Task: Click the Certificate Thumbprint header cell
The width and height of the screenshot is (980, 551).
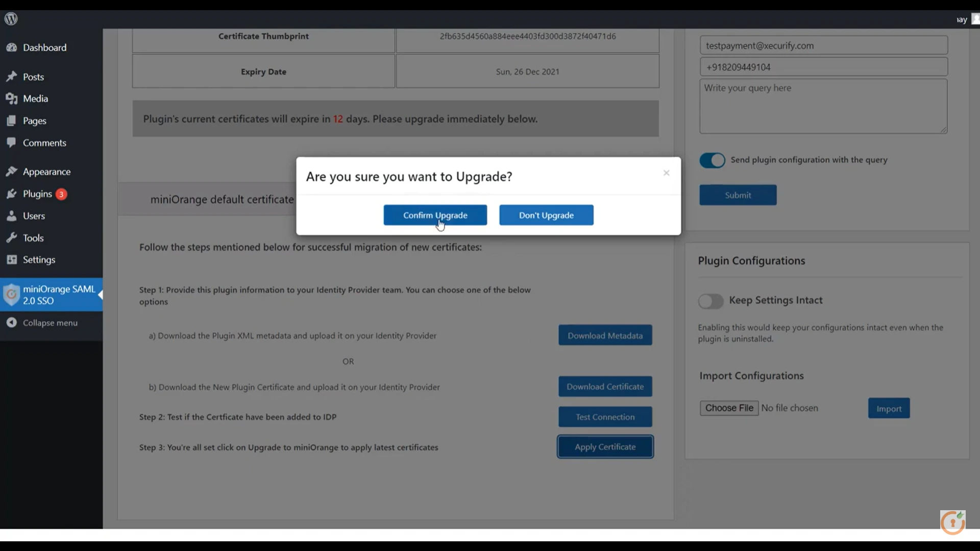Action: tap(263, 40)
